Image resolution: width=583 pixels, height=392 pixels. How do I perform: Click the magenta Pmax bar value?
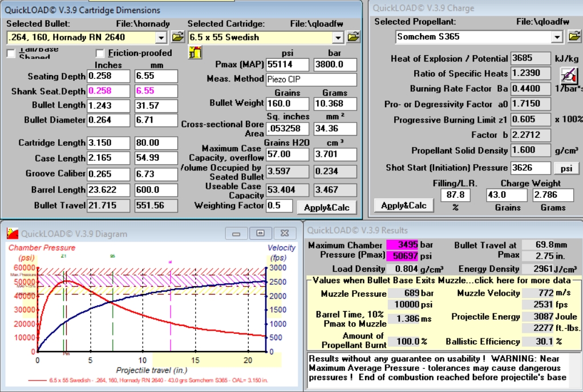(403, 245)
